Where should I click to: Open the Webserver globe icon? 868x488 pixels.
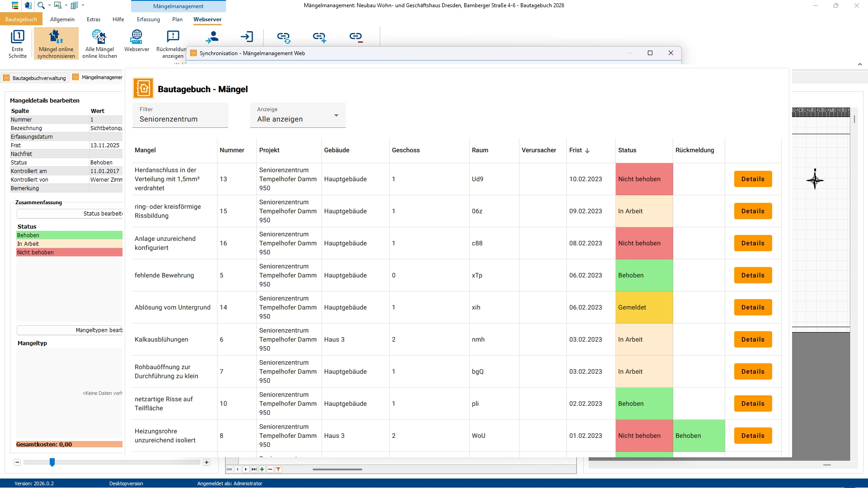click(137, 41)
